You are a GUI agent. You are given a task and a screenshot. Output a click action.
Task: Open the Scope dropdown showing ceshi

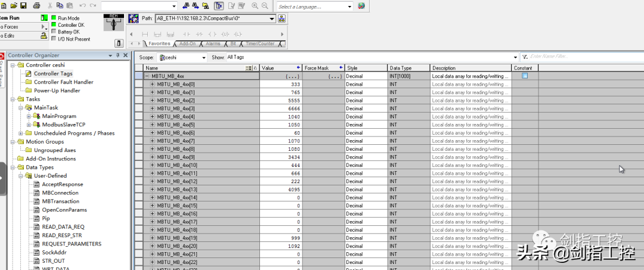point(203,57)
